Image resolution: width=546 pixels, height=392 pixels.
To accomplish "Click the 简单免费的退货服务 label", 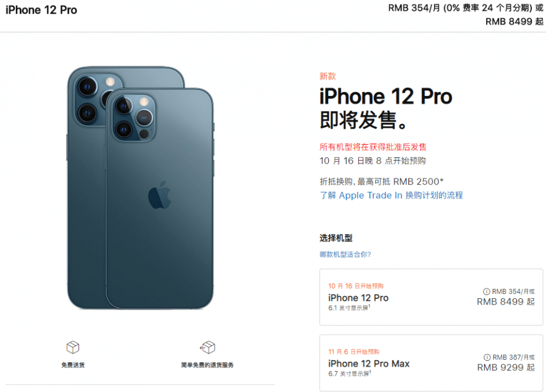I will click(208, 365).
